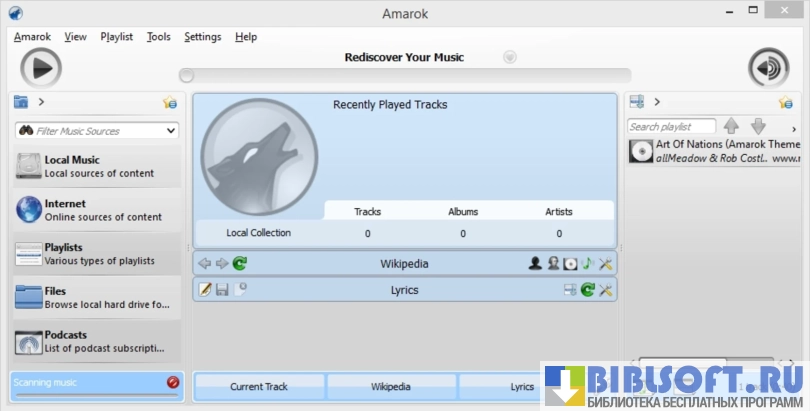Show Wikipedia album page icon
810x411 pixels.
click(570, 264)
